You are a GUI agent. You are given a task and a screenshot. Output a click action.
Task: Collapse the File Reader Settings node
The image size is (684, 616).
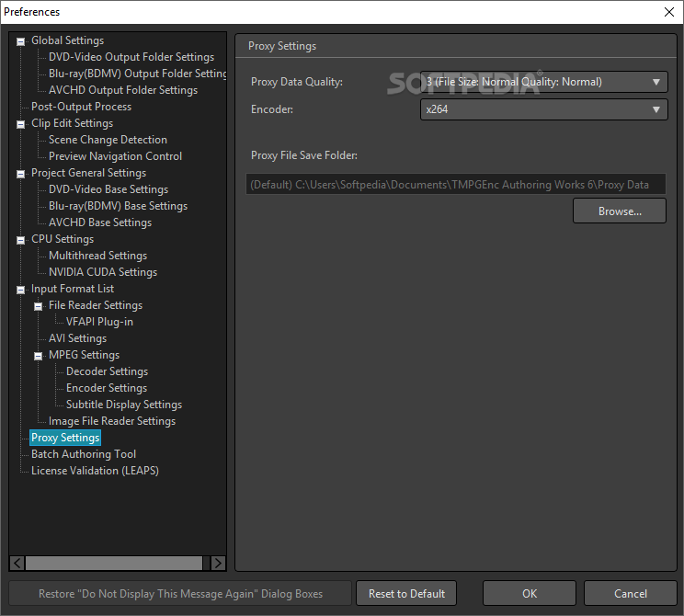click(x=38, y=307)
